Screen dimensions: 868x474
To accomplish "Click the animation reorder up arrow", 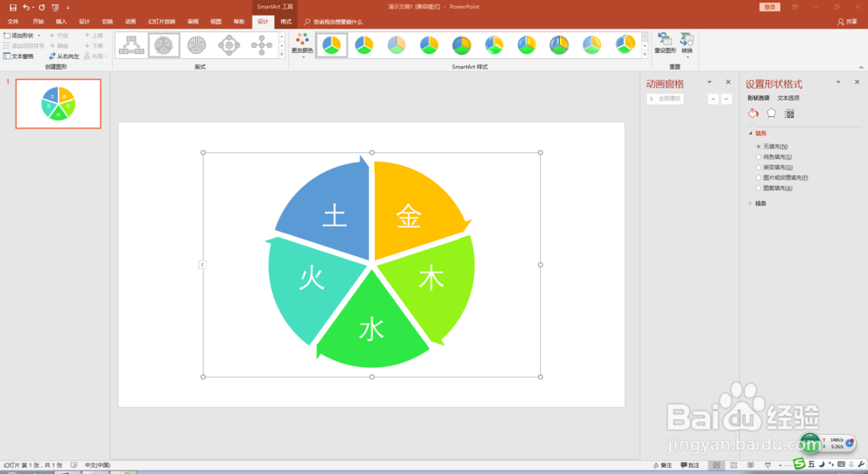I will click(x=713, y=99).
